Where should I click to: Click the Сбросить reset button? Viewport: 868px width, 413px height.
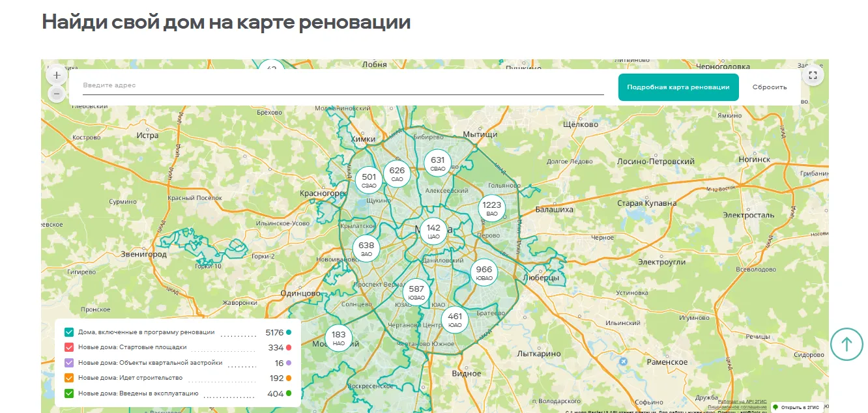coord(770,87)
